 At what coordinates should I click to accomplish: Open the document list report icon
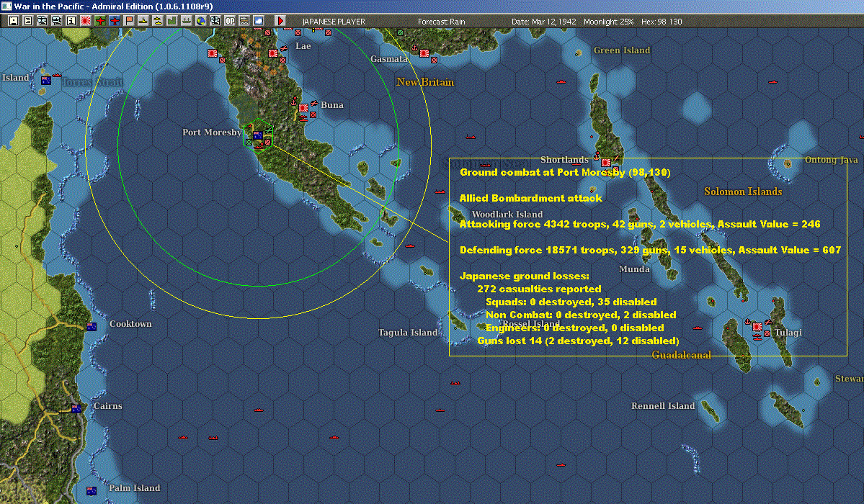coord(28,21)
